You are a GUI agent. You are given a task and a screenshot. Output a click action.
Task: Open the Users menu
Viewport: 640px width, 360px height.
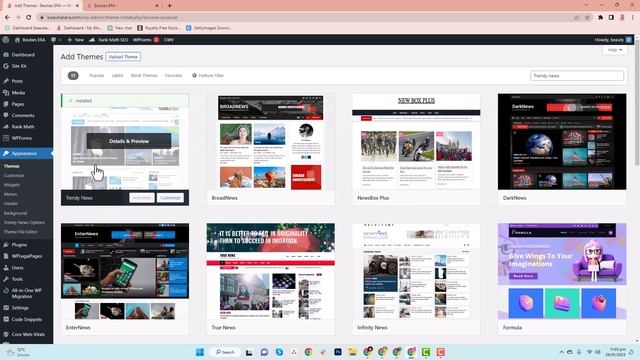click(18, 268)
